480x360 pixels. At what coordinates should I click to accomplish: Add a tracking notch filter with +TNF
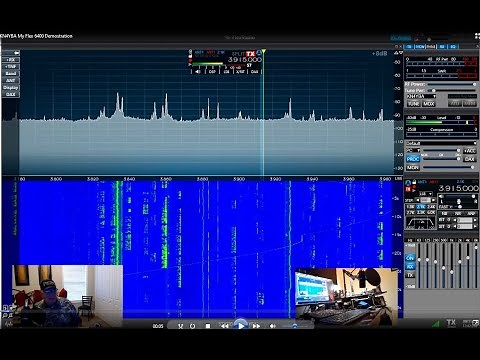11,67
